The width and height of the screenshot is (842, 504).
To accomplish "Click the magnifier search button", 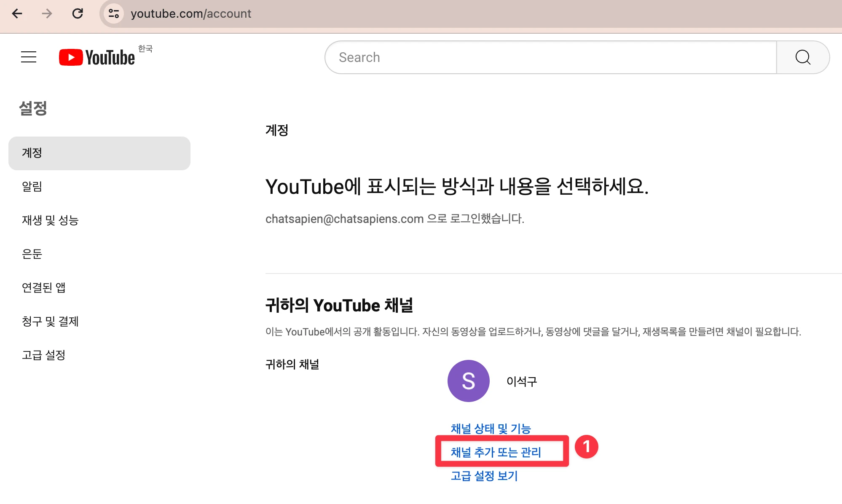I will pyautogui.click(x=803, y=57).
